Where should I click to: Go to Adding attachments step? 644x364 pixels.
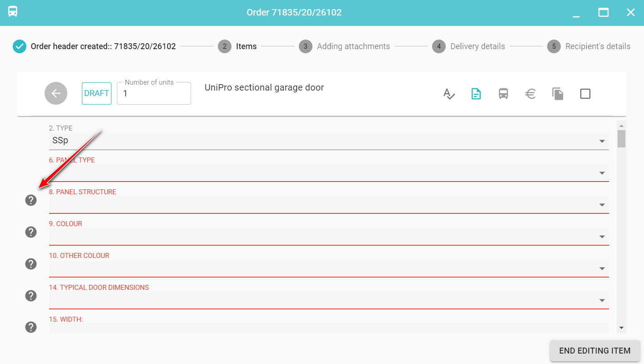pyautogui.click(x=344, y=46)
